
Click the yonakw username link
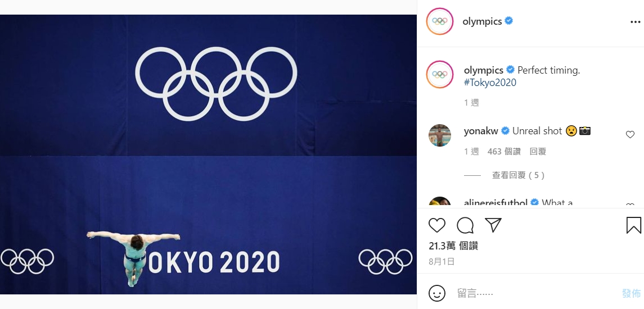(x=481, y=131)
